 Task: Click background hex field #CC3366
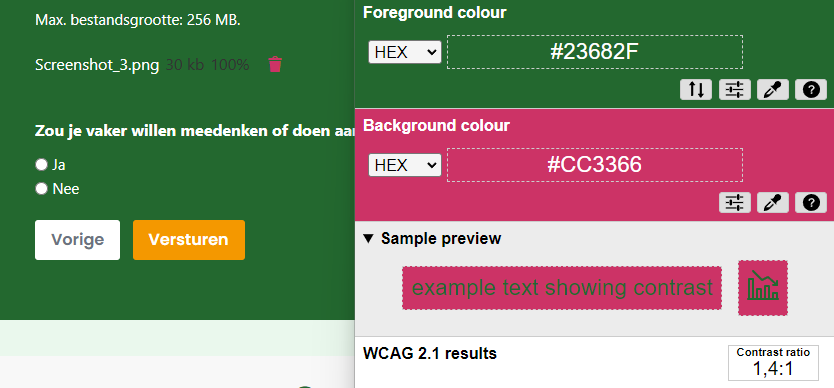pos(595,165)
